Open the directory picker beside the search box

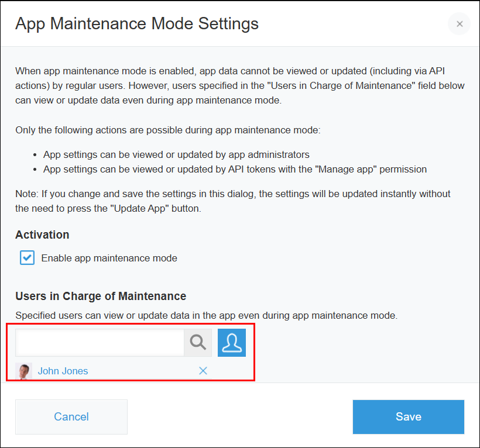tap(232, 342)
